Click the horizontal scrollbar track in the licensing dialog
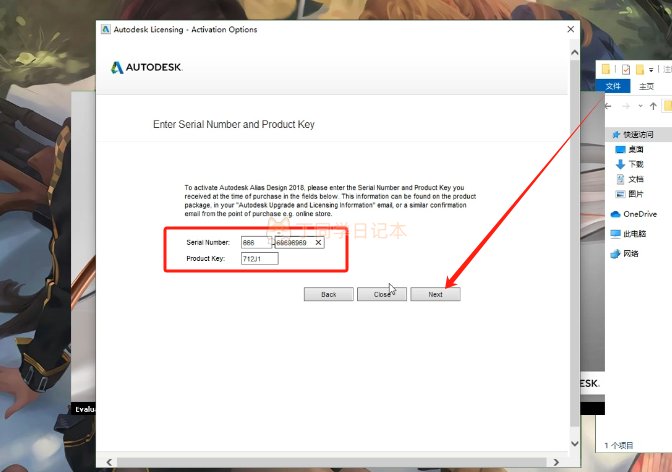 click(x=332, y=462)
